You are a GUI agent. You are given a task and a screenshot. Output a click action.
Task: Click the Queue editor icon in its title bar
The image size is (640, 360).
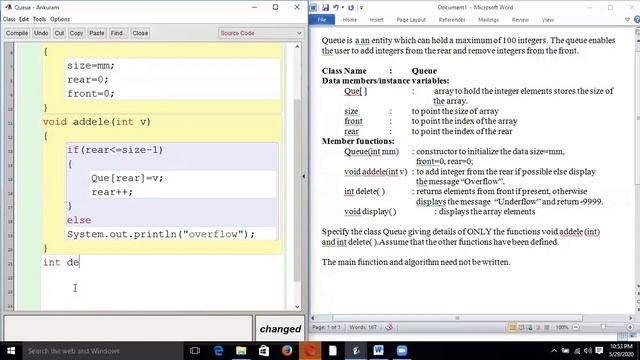coord(8,7)
